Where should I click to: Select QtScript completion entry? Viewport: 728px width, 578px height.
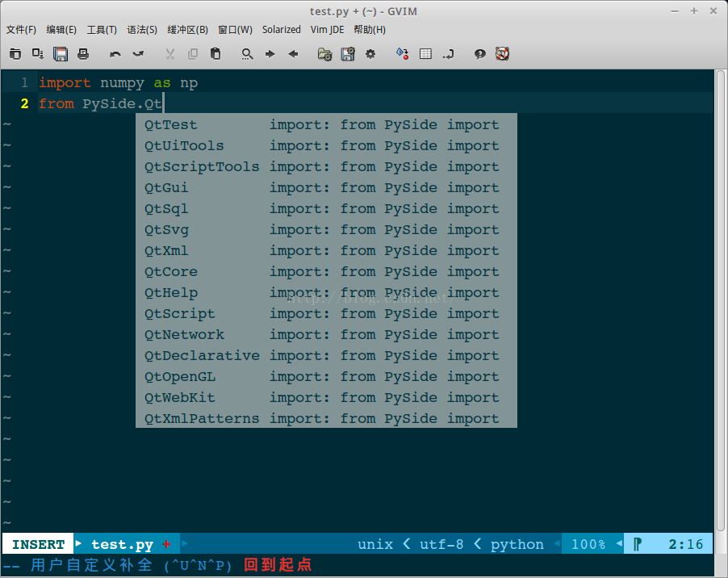click(x=326, y=313)
